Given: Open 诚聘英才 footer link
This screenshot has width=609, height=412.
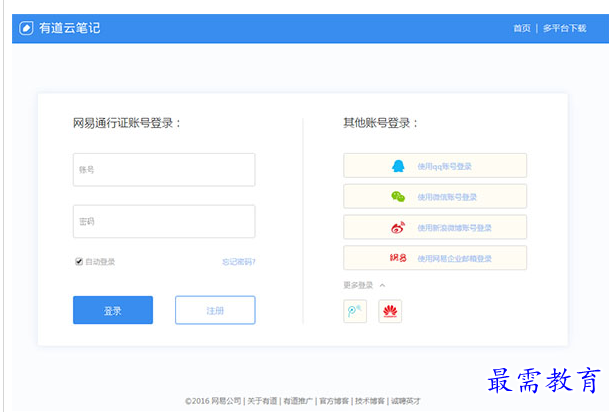Looking at the screenshot, I should (x=405, y=401).
